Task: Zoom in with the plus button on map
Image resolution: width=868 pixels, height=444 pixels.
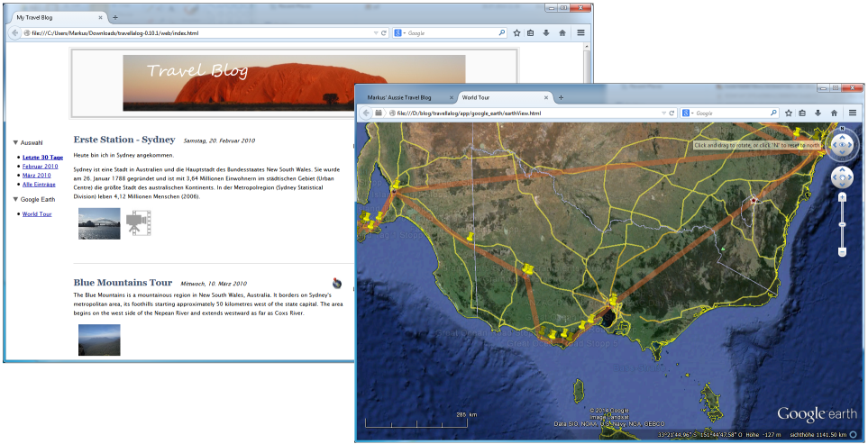Action: (x=842, y=197)
